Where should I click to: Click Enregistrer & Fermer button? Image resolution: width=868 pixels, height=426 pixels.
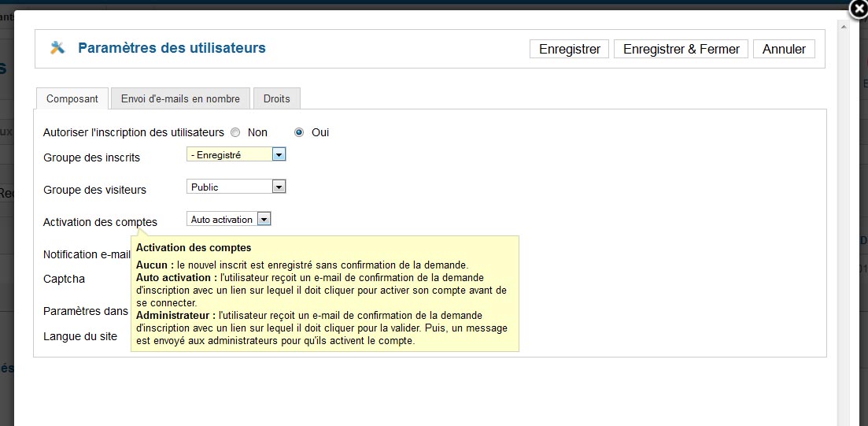tap(681, 49)
